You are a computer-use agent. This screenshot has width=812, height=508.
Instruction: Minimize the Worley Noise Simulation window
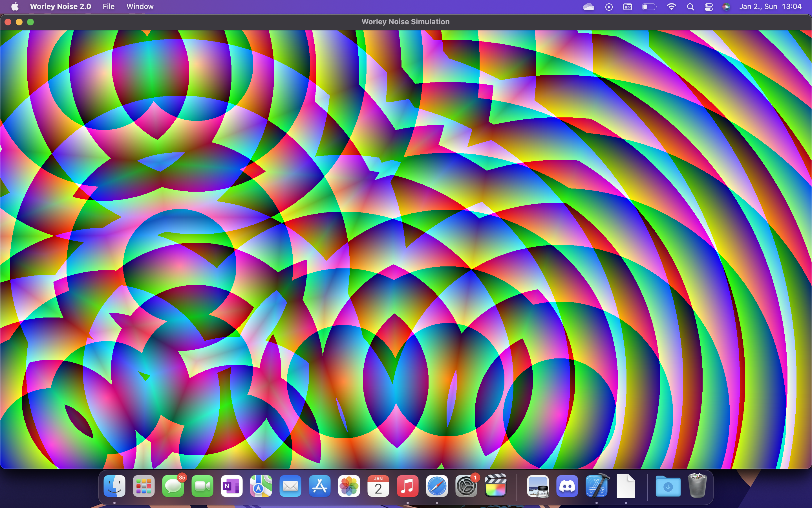[x=19, y=22]
